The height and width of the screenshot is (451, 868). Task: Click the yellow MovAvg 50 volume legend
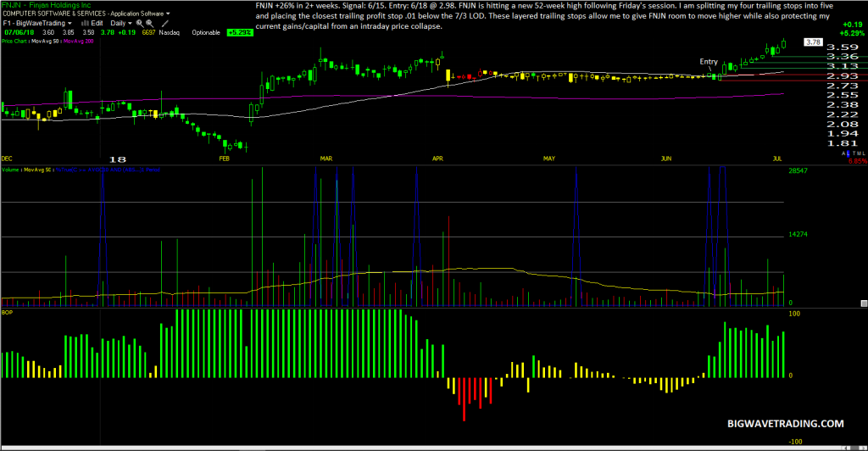[36, 170]
